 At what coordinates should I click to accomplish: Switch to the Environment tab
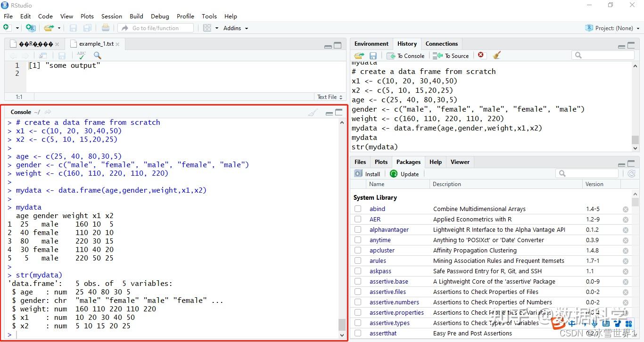point(372,44)
